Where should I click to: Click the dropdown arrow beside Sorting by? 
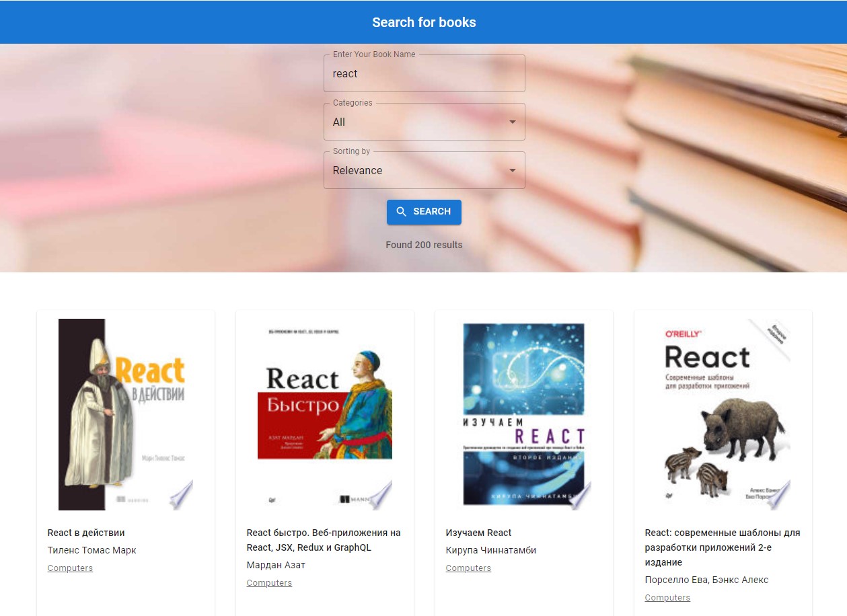(x=511, y=170)
